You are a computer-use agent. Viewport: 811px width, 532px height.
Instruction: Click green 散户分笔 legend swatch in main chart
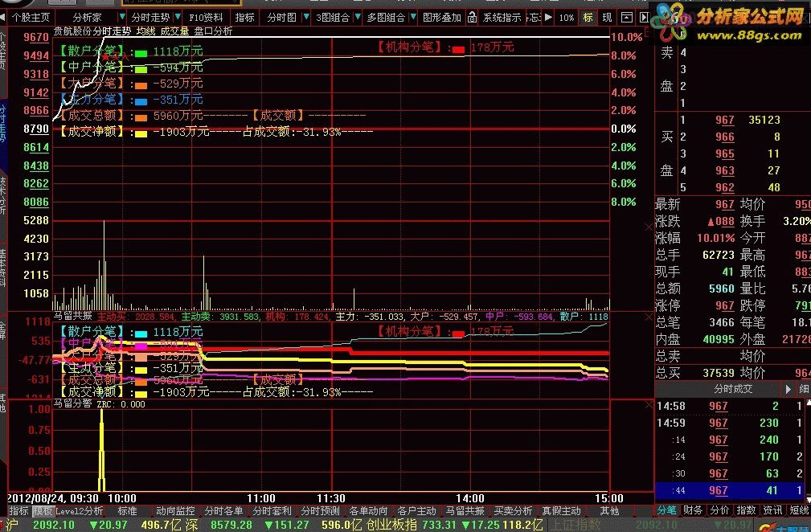tap(141, 53)
